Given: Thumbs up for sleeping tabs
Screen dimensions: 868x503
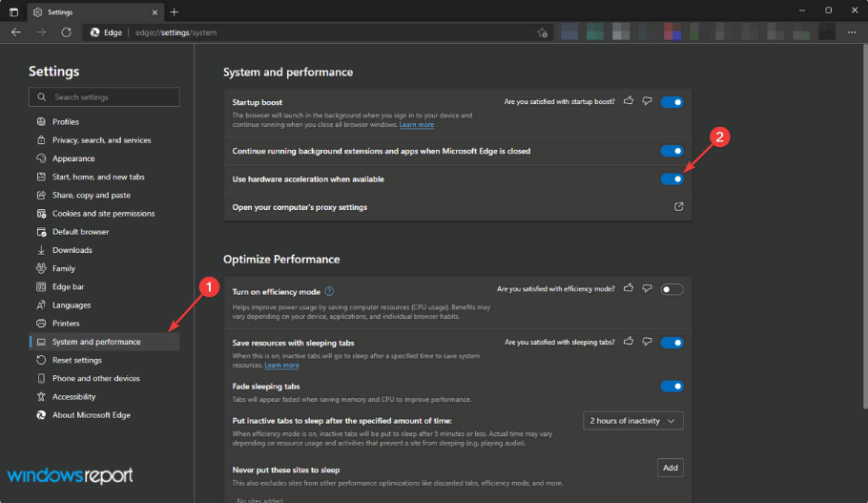Looking at the screenshot, I should 629,342.
